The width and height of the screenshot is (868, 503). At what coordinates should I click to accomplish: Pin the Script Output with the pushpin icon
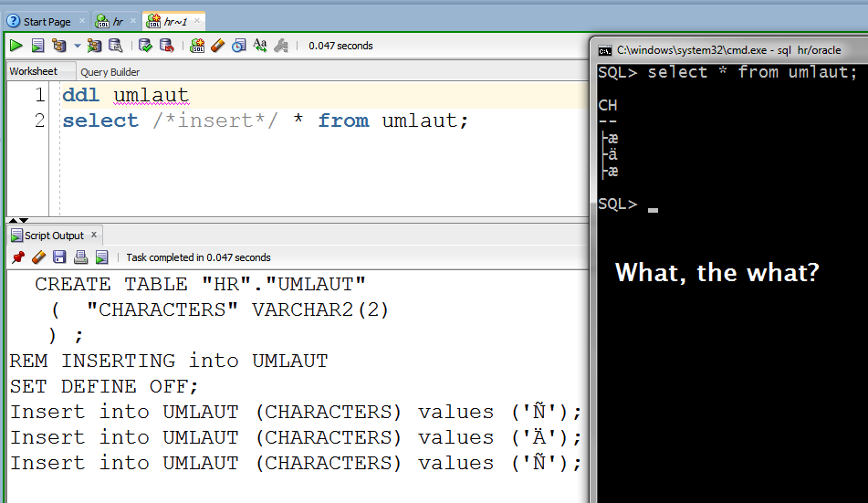coord(18,257)
